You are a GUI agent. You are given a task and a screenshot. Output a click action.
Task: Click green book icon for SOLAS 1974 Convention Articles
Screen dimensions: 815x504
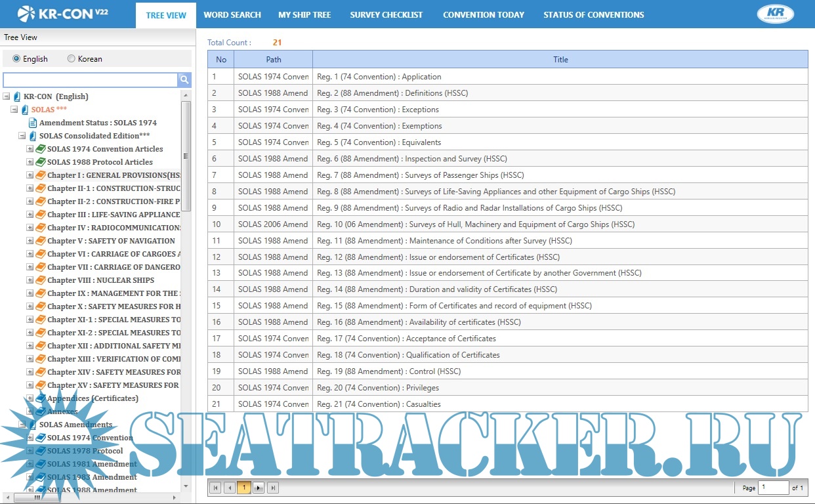[41, 149]
